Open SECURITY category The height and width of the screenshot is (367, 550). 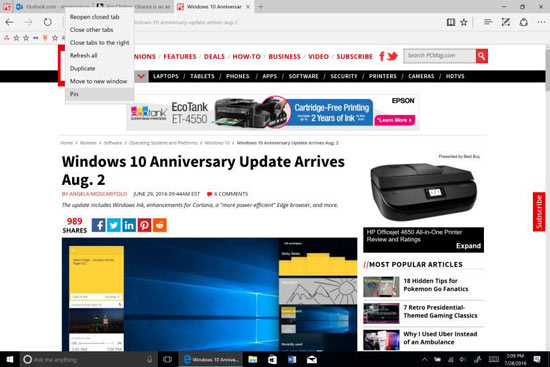click(344, 76)
